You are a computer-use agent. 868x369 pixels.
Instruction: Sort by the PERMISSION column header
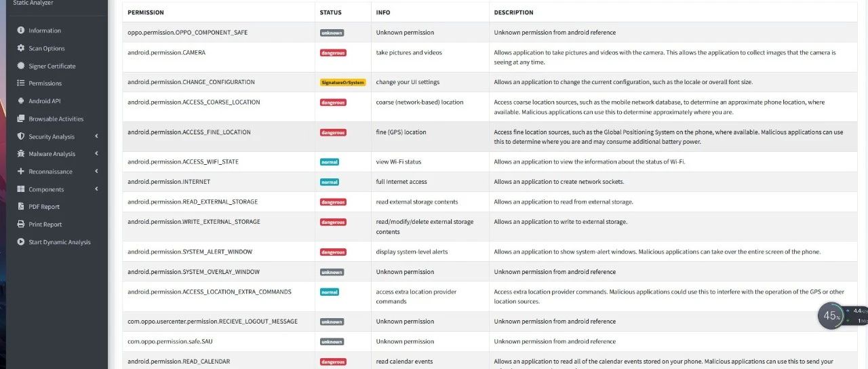pyautogui.click(x=146, y=13)
